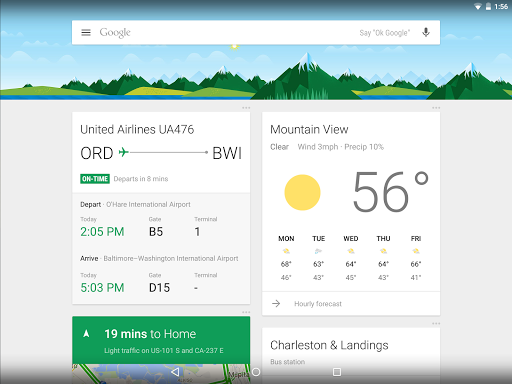This screenshot has width=512, height=384.
Task: Open overflow dots above weather card
Action: (x=436, y=108)
